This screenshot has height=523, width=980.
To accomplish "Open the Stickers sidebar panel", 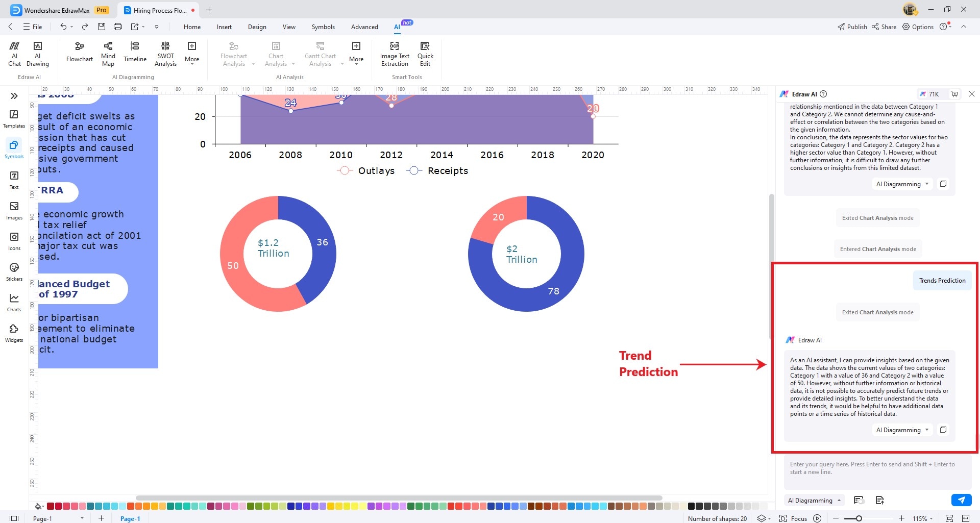I will (14, 272).
